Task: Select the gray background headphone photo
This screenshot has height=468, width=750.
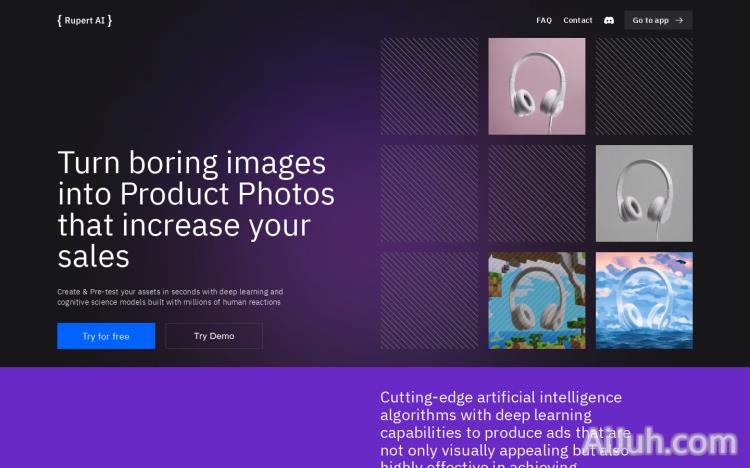Action: point(644,193)
